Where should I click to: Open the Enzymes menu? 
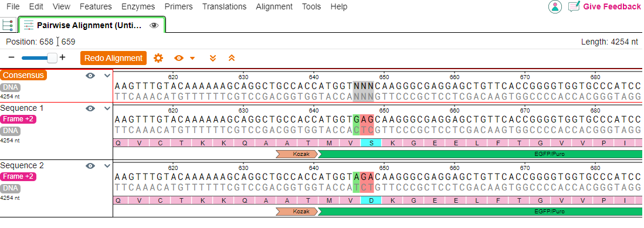click(x=138, y=6)
